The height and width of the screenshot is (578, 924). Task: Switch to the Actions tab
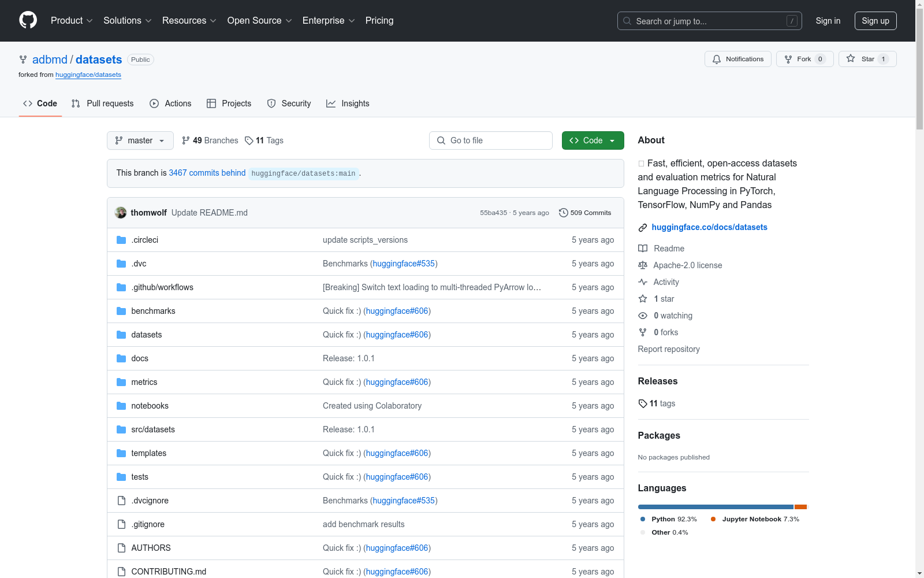click(x=170, y=103)
